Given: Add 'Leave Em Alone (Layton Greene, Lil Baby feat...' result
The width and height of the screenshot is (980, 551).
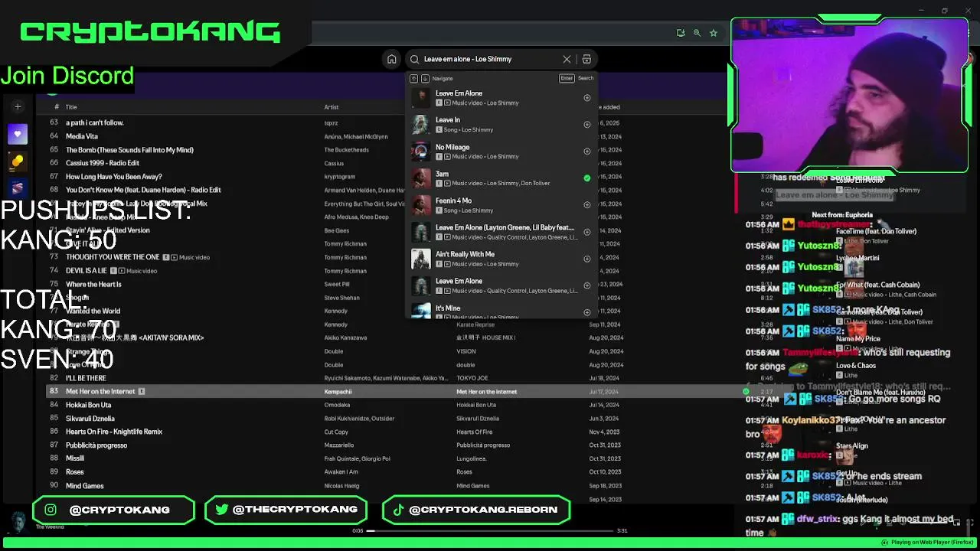Looking at the screenshot, I should click(x=587, y=232).
